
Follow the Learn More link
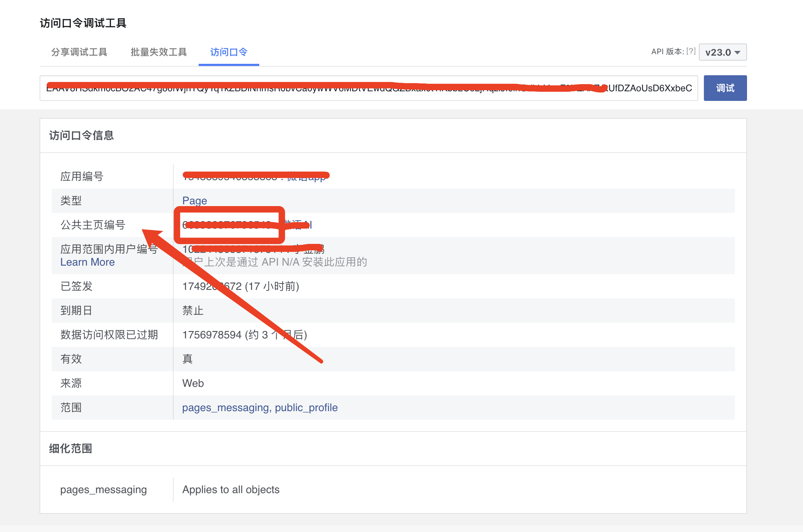coord(87,262)
